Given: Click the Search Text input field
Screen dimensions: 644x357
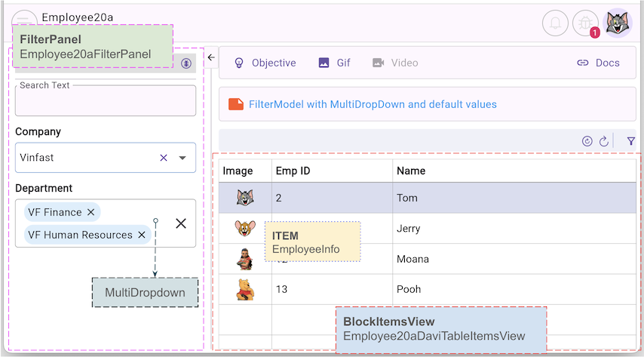Looking at the screenshot, I should click(x=106, y=101).
